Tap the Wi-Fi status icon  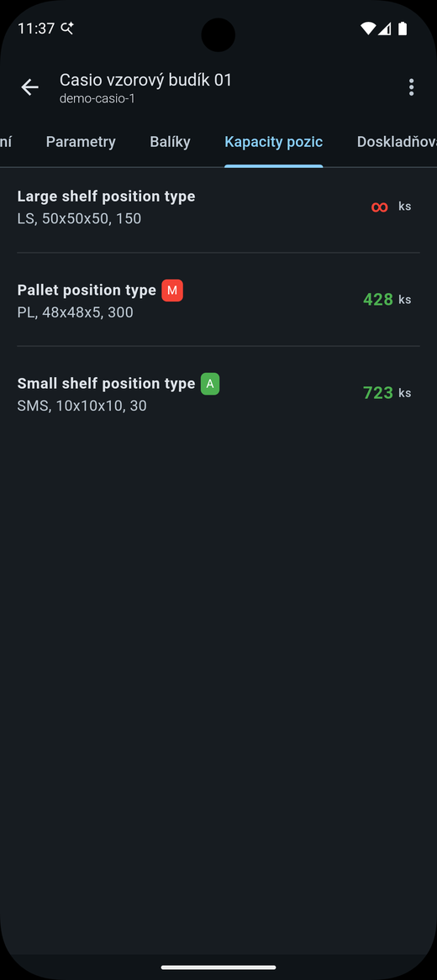[368, 28]
